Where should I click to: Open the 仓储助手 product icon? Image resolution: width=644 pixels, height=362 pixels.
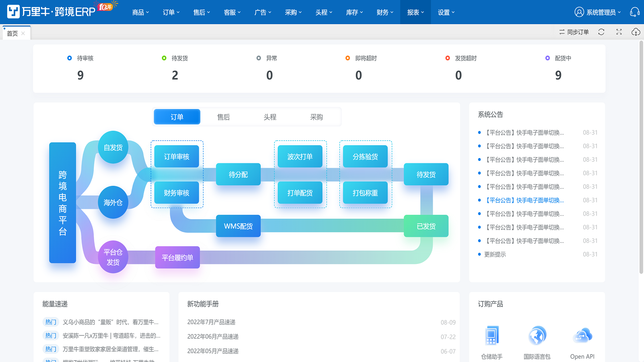[x=492, y=336]
